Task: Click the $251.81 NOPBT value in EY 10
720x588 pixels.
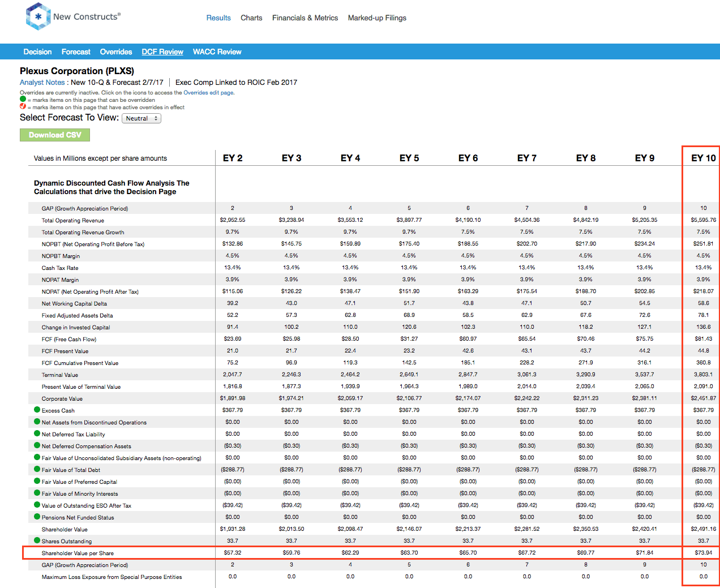Action: 704,243
